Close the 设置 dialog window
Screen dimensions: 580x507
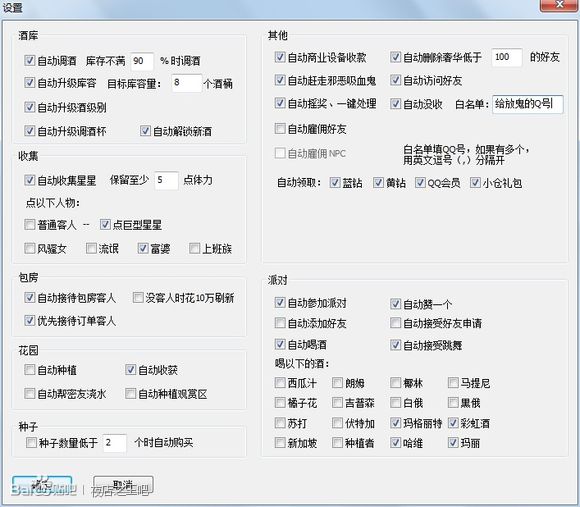pos(560,5)
